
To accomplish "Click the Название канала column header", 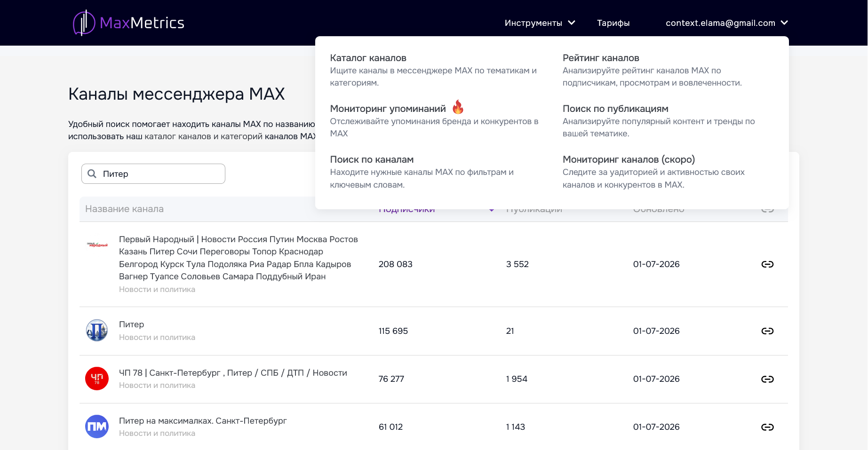I will (x=124, y=209).
